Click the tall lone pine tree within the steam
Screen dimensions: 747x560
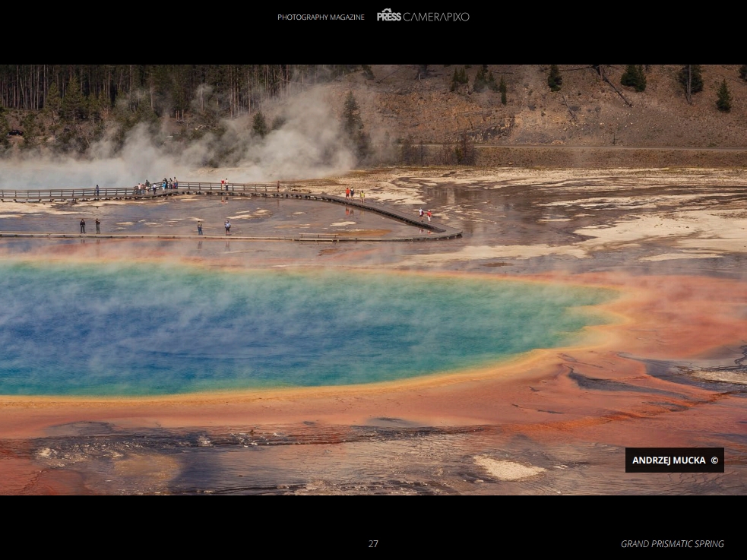(x=351, y=114)
